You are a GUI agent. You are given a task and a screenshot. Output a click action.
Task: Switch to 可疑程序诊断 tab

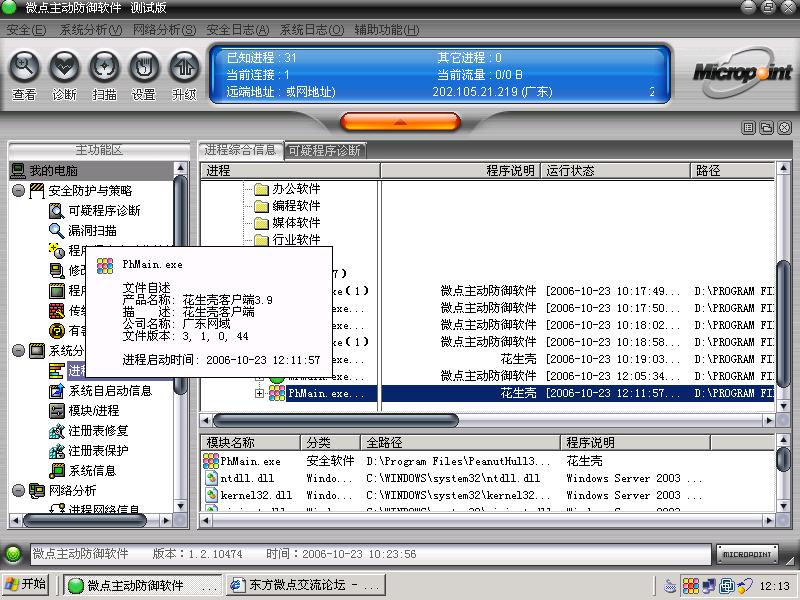pyautogui.click(x=324, y=151)
